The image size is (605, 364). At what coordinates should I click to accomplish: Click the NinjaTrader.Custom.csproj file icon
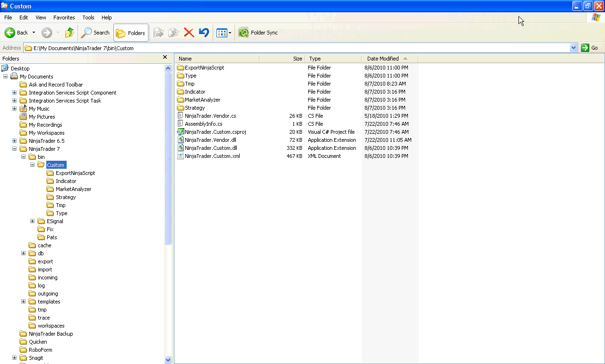pyautogui.click(x=181, y=132)
